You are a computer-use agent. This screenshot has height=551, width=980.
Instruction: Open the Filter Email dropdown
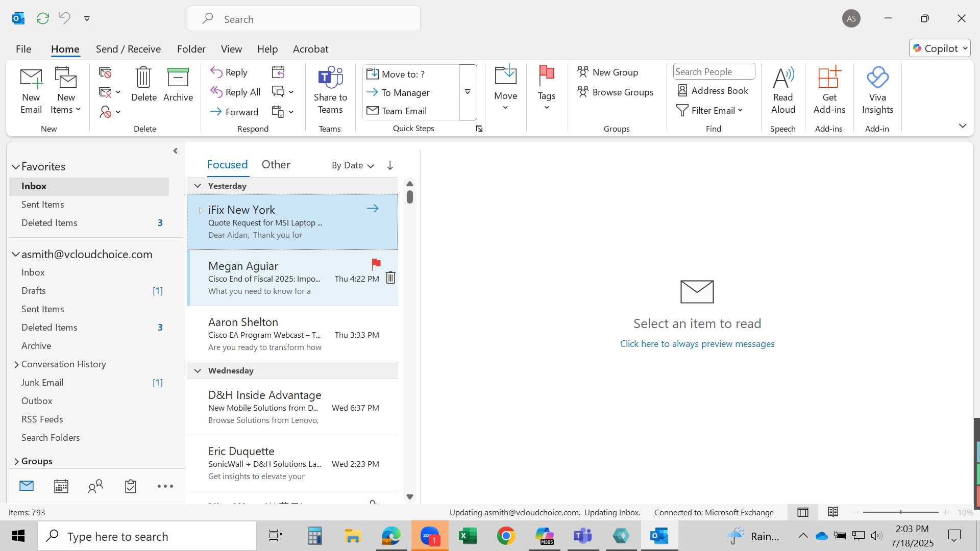709,110
